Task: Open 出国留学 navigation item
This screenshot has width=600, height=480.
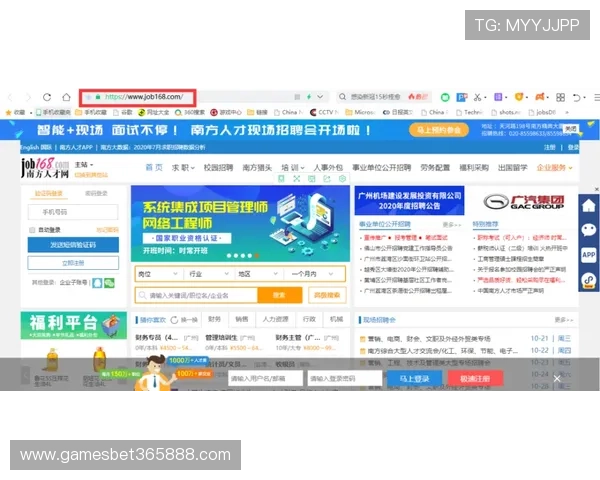Action: [x=512, y=168]
